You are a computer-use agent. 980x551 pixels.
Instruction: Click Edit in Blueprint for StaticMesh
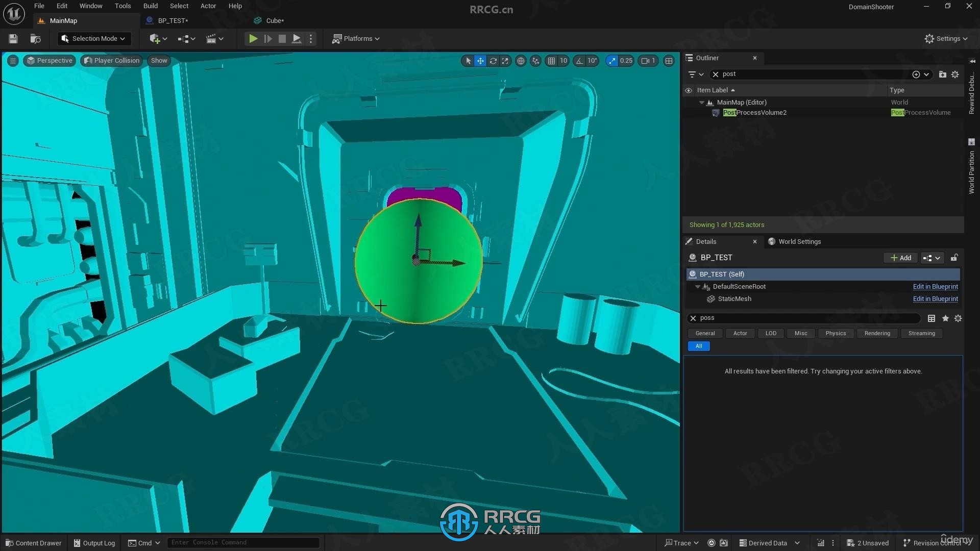click(x=935, y=299)
